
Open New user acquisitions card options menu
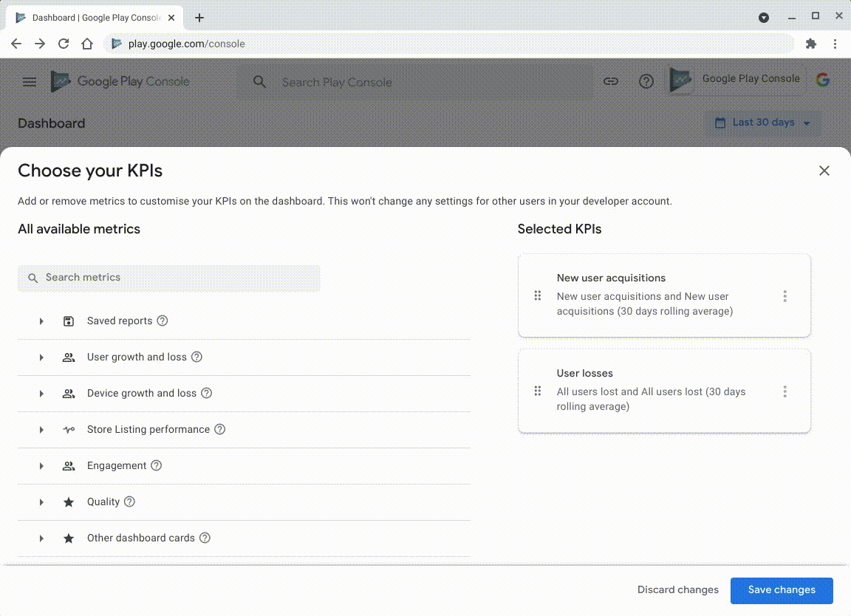point(785,296)
